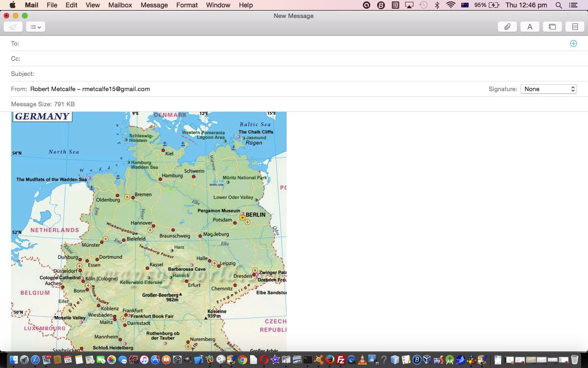Open Terminal from the Dock
Viewport: 588px width, 368px height.
click(x=308, y=360)
